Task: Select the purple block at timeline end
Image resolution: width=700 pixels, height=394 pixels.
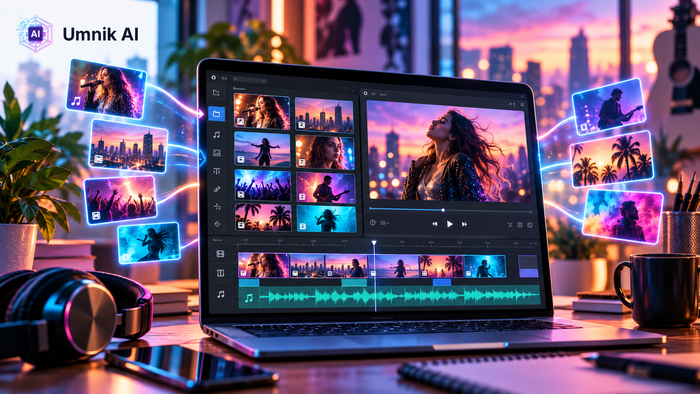Action: click(x=528, y=266)
